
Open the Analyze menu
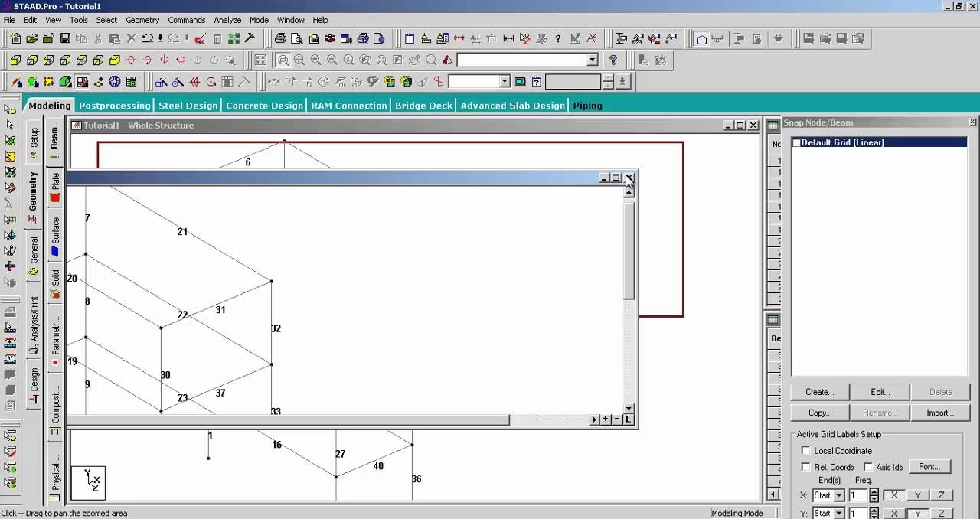227,20
